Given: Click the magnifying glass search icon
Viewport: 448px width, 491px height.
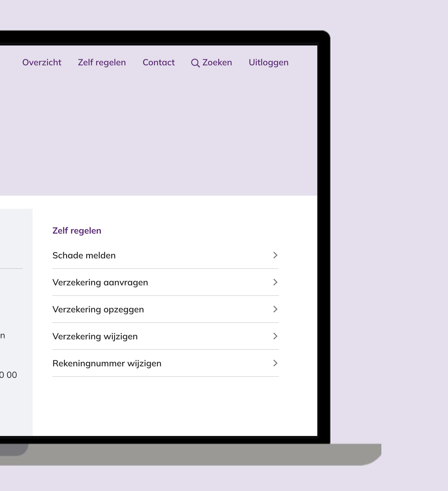Looking at the screenshot, I should (x=195, y=63).
